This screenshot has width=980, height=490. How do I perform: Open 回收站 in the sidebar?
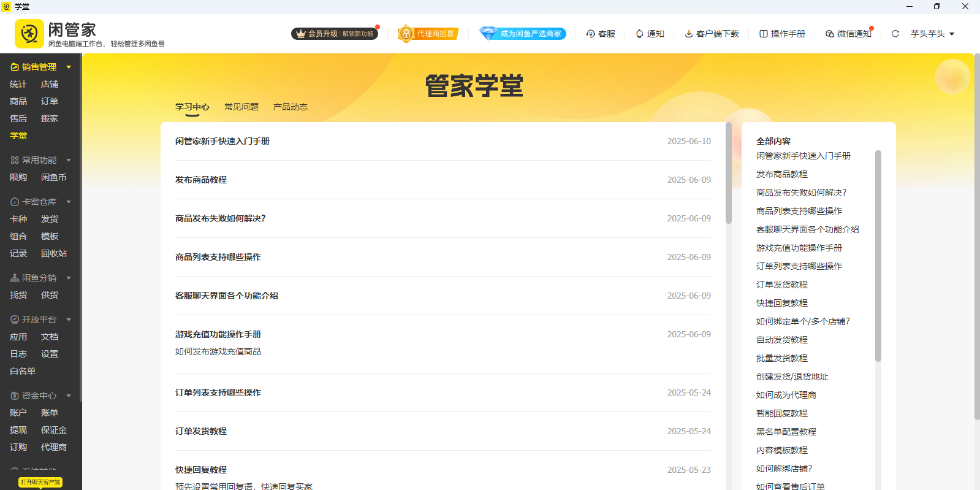(x=54, y=253)
